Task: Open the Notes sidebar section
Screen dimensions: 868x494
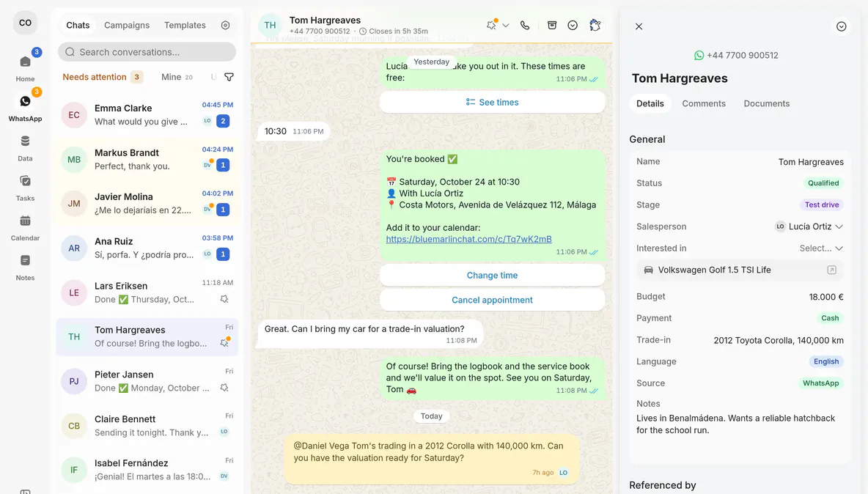Action: [25, 267]
